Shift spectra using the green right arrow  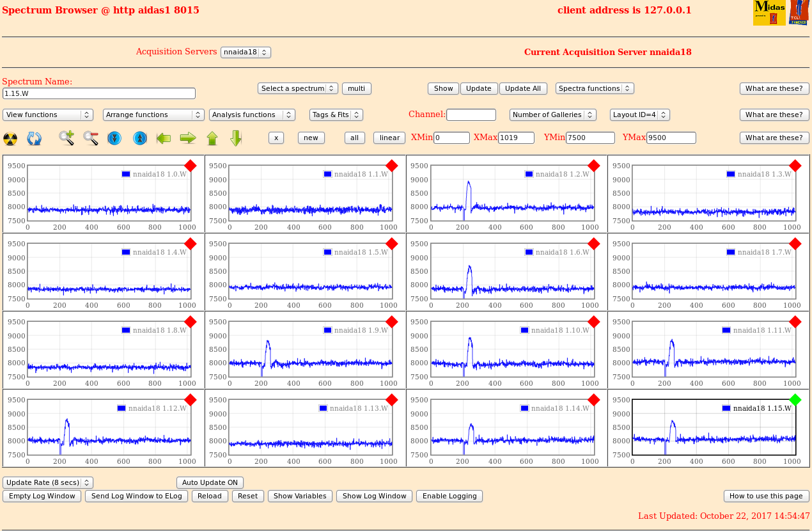[x=187, y=138]
